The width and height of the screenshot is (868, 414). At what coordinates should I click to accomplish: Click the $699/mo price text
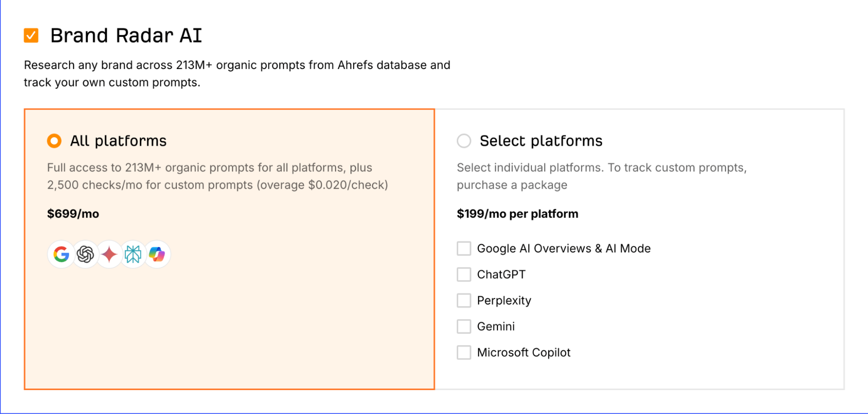point(73,214)
